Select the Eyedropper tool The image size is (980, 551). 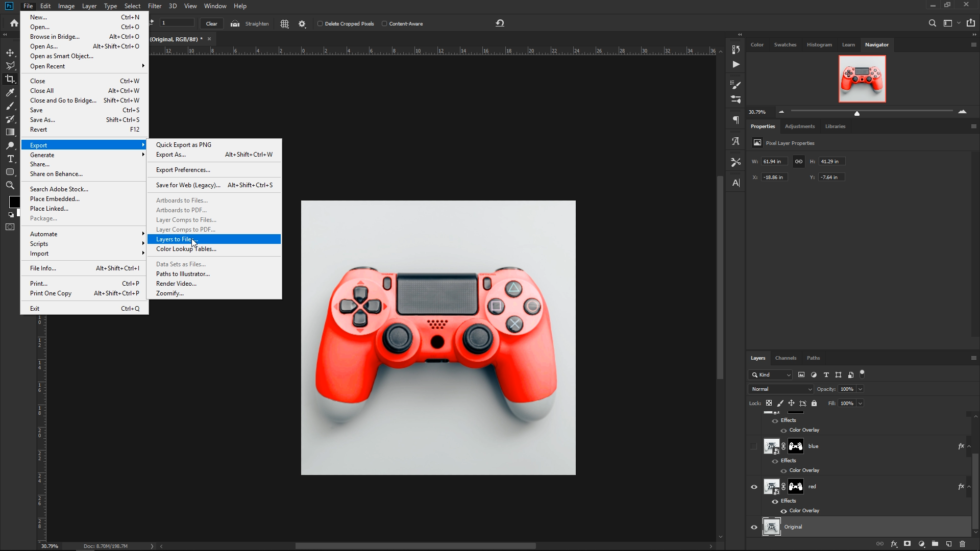(10, 92)
